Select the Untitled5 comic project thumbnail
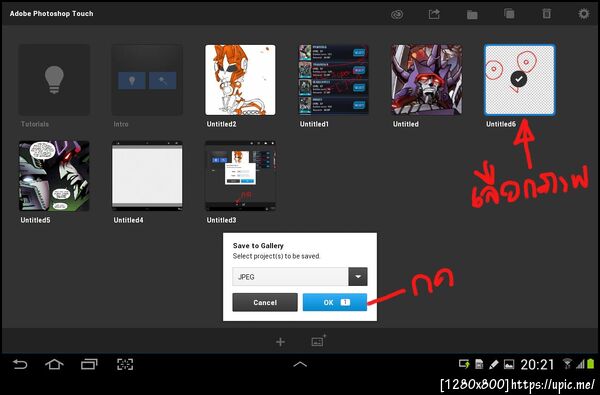The width and height of the screenshot is (600, 395). 54,176
